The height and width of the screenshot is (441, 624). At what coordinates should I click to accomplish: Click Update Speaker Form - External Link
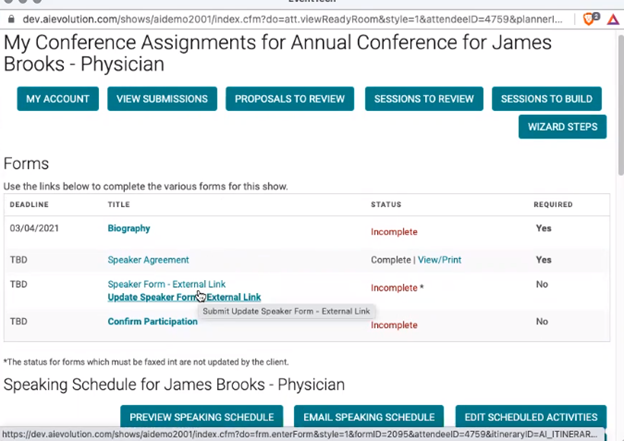coord(184,297)
